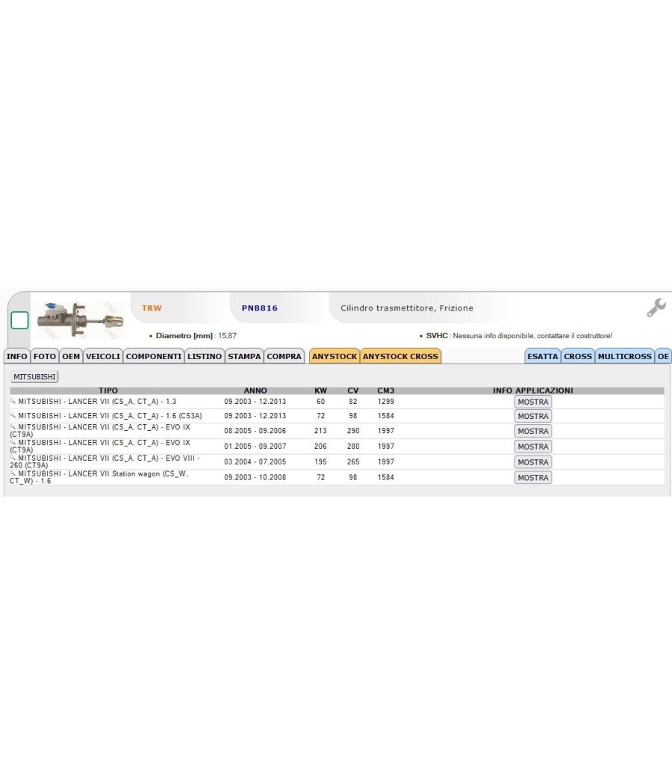This screenshot has width=672, height=784.
Task: Click magnifier icon for EVO VIII 260 row
Action: 13,458
